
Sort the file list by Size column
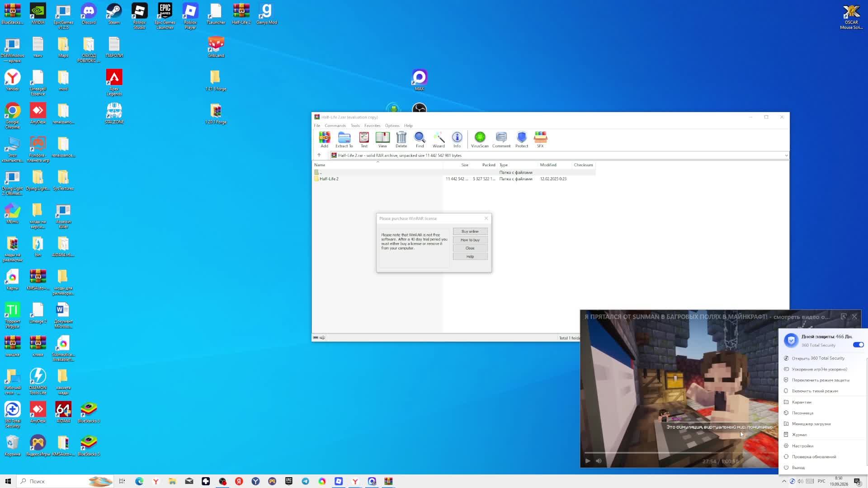click(x=457, y=165)
